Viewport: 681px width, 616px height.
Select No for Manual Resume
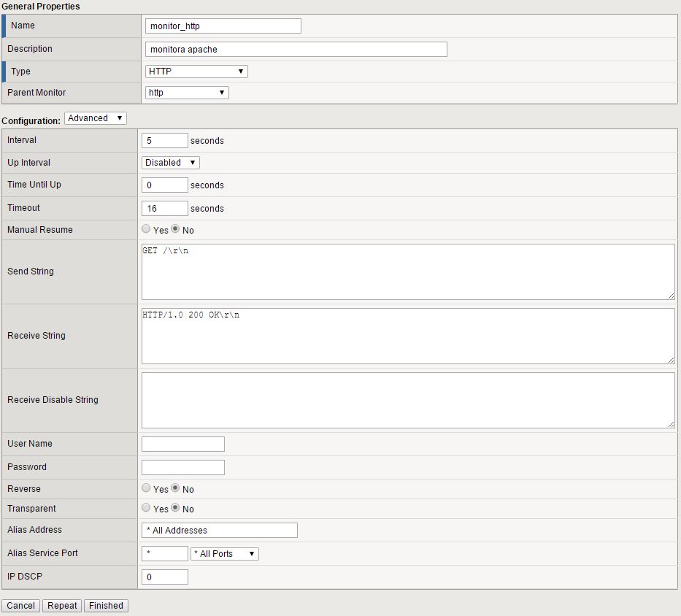point(175,229)
